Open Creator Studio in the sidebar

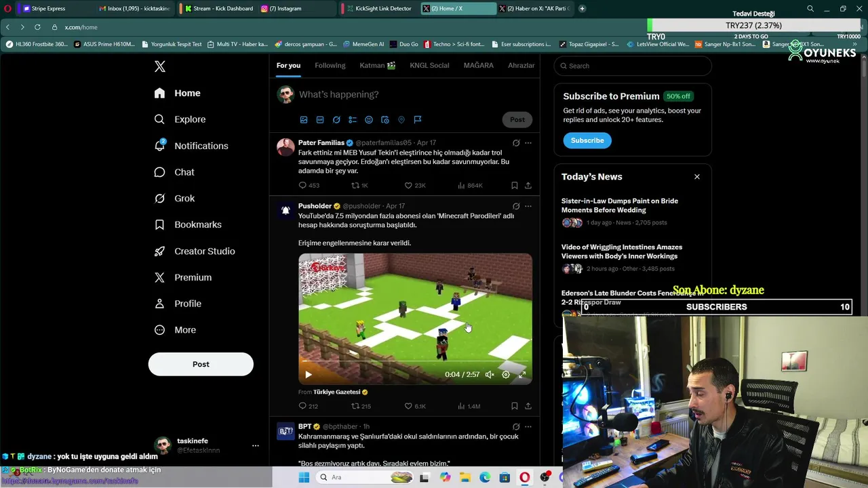[195, 251]
